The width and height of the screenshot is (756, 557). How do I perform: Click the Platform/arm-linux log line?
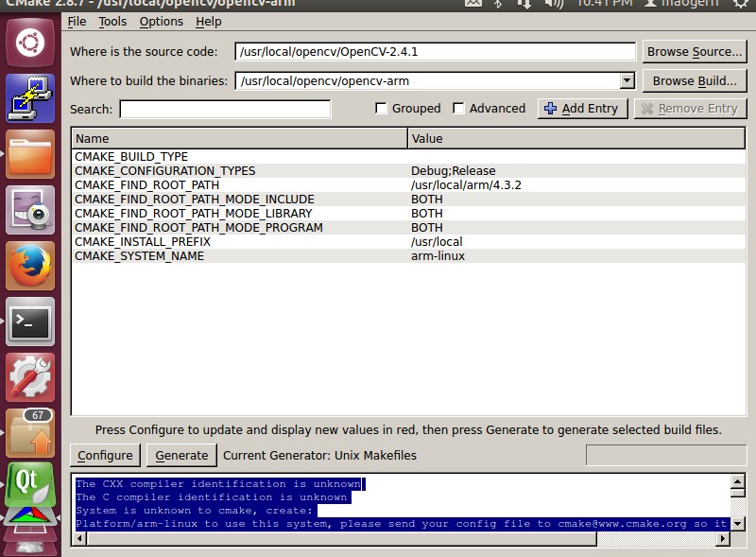tap(401, 524)
